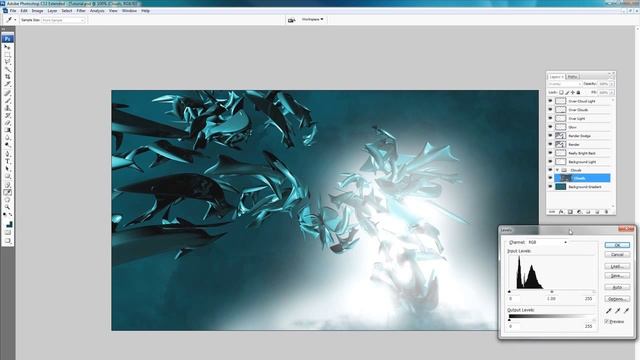Open the layer blend mode dropdown
The image size is (640, 360).
564,84
